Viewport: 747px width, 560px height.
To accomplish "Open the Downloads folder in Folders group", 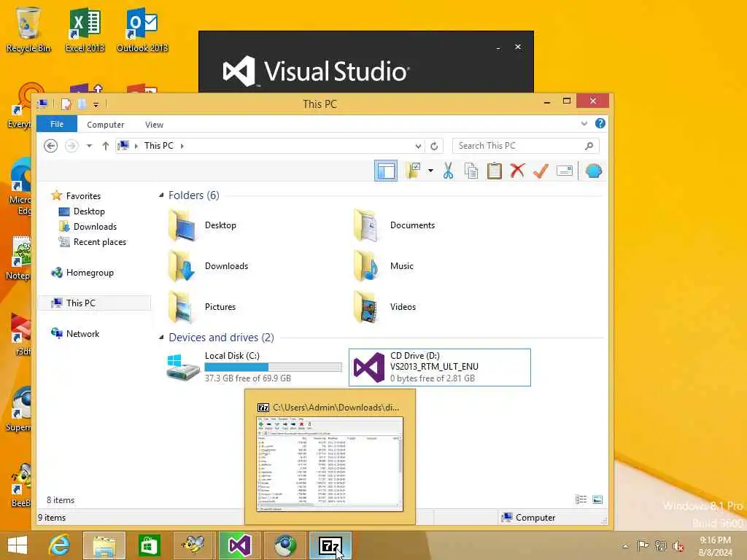I will (208, 266).
